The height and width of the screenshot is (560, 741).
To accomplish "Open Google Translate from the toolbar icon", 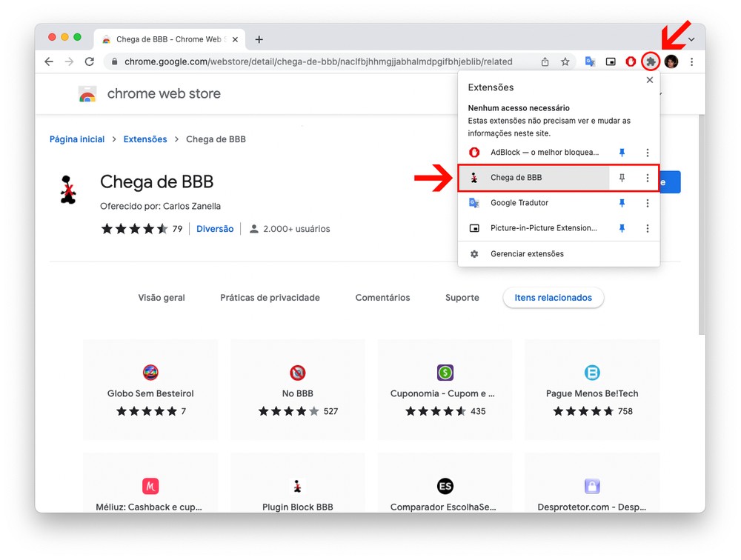I will tap(591, 62).
